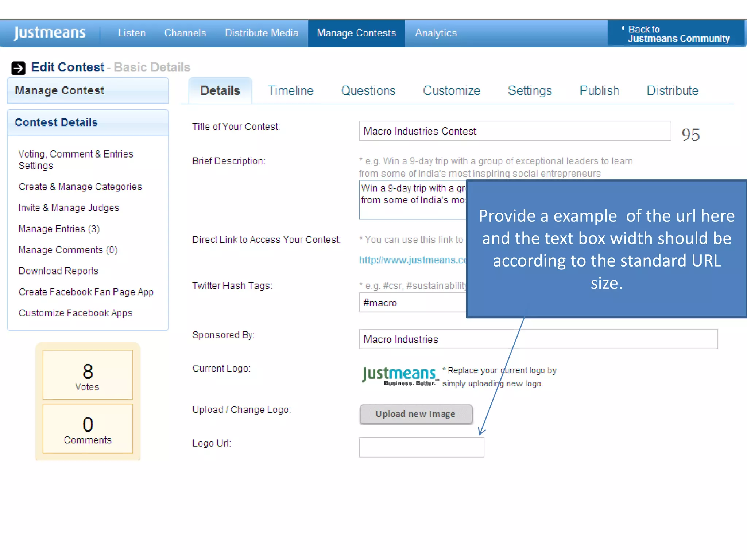747x560 pixels.
Task: Focus the Twitter Hash Tags field
Action: coord(413,303)
